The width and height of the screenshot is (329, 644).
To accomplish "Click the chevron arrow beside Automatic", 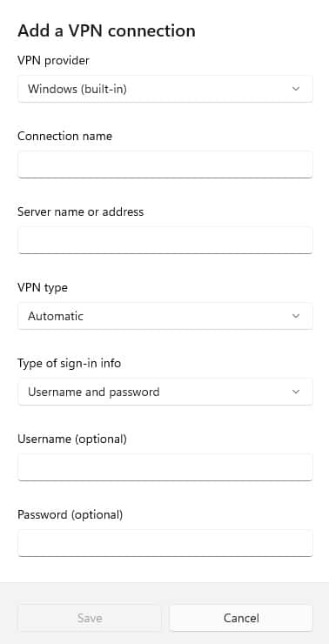I will click(296, 316).
